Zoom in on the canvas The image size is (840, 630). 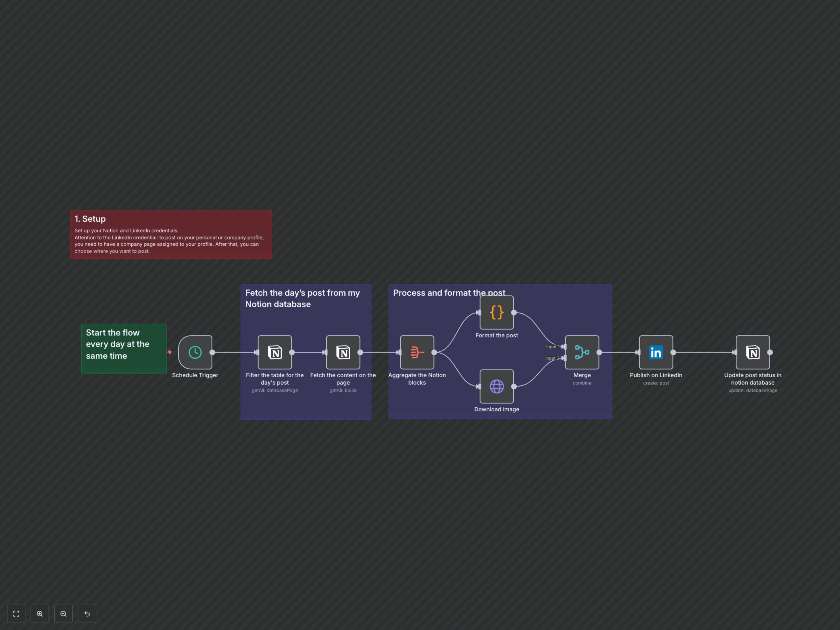(x=40, y=614)
